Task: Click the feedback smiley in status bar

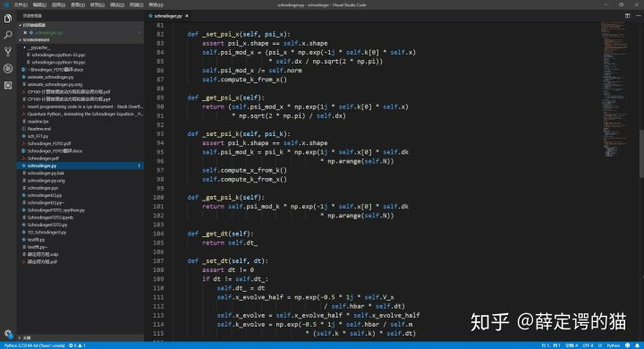Action: tap(628, 345)
